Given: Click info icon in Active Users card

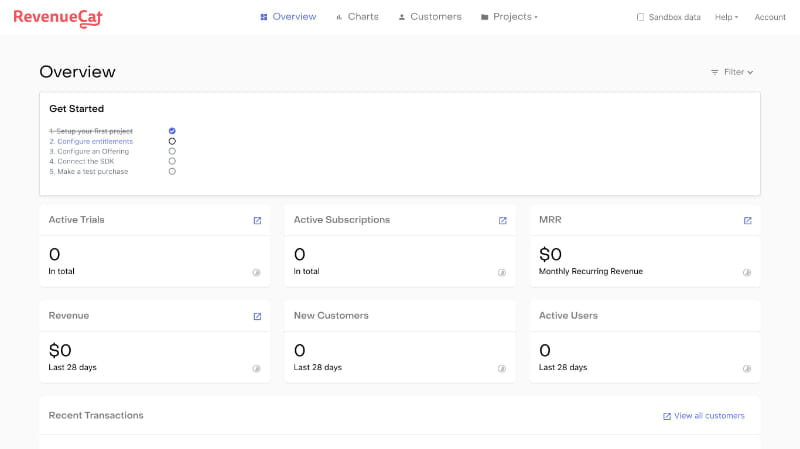Looking at the screenshot, I should [x=747, y=368].
